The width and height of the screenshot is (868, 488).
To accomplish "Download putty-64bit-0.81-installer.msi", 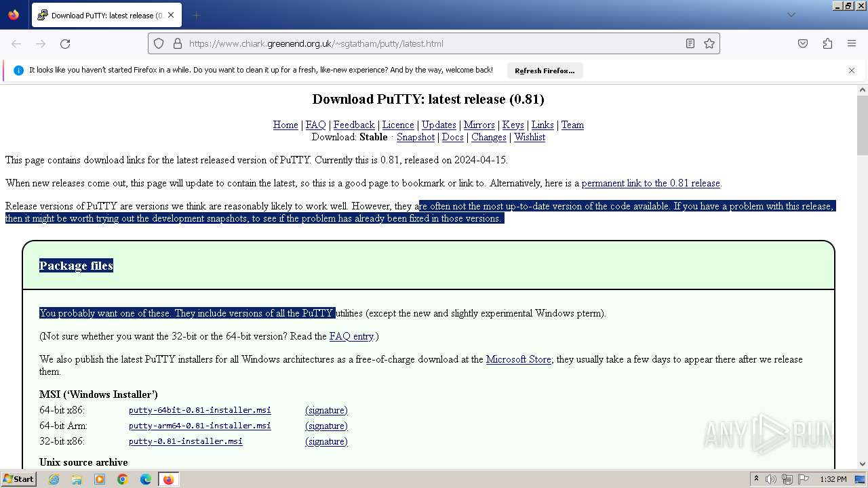I will point(200,410).
